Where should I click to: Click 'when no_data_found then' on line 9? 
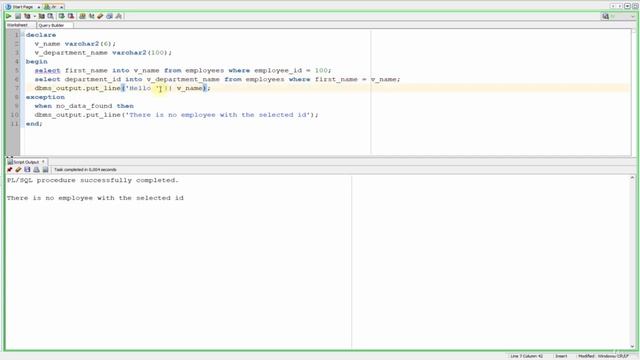click(x=84, y=106)
